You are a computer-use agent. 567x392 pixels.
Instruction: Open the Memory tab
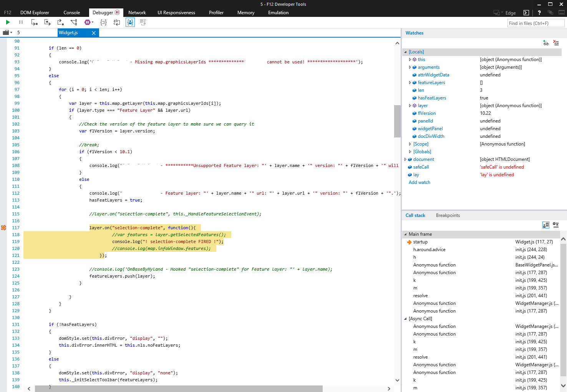click(246, 13)
